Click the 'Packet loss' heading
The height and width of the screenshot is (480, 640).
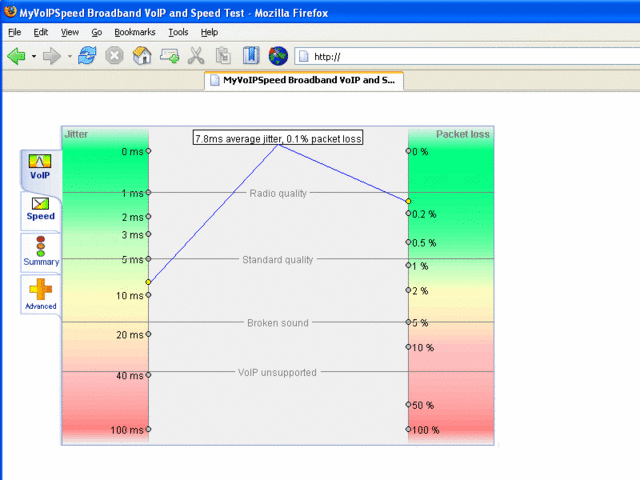point(462,134)
